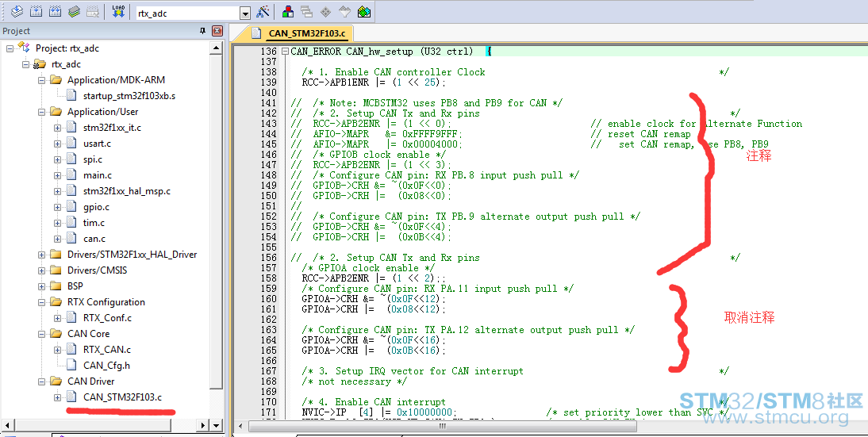Select CAN_STM32F103.c in the project tree
Viewport: 868px width, 437px height.
click(122, 397)
